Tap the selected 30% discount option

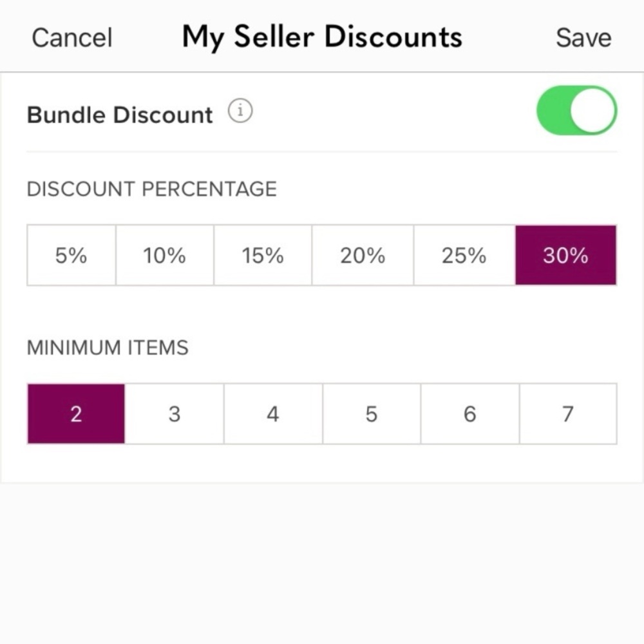coord(565,256)
